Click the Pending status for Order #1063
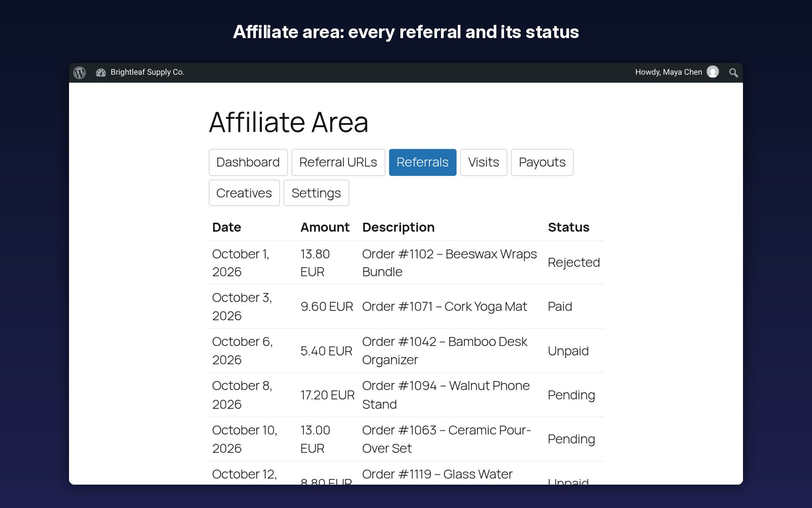The image size is (812, 508). click(571, 439)
